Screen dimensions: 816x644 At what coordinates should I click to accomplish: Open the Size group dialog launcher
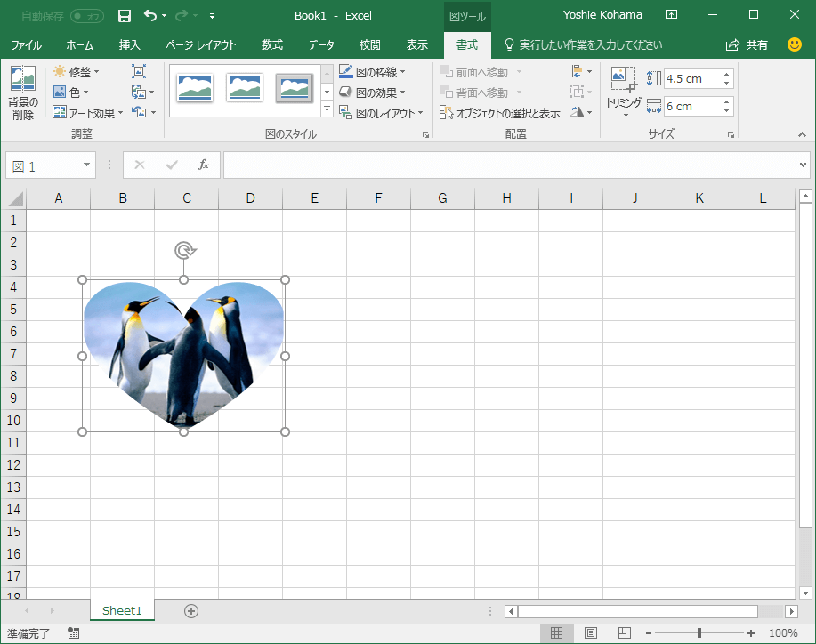pos(731,134)
